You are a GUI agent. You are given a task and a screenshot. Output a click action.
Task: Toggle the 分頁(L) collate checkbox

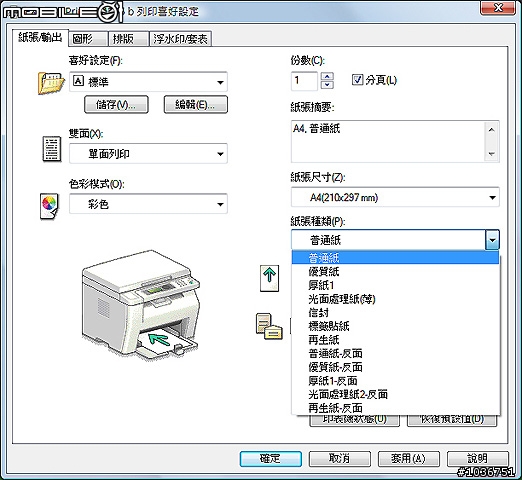coord(357,80)
